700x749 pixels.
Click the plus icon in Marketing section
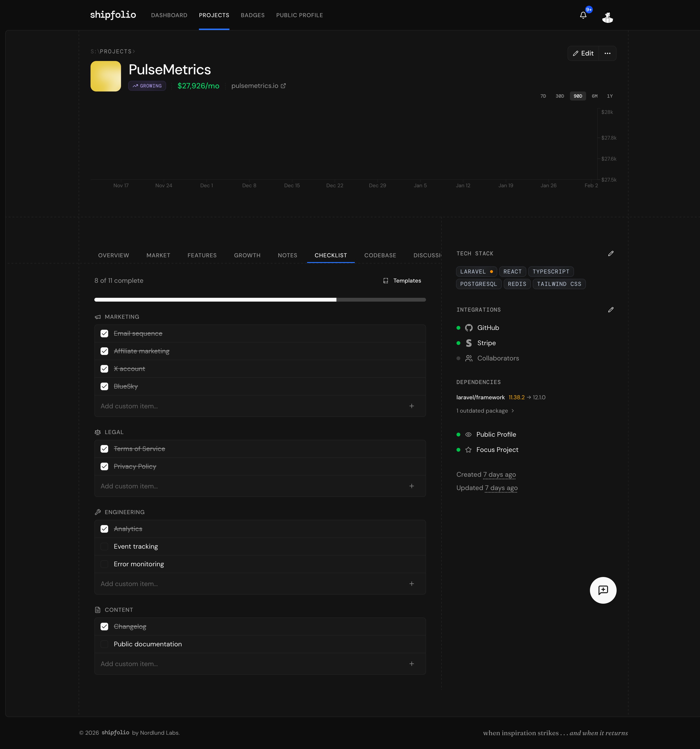pyautogui.click(x=411, y=406)
